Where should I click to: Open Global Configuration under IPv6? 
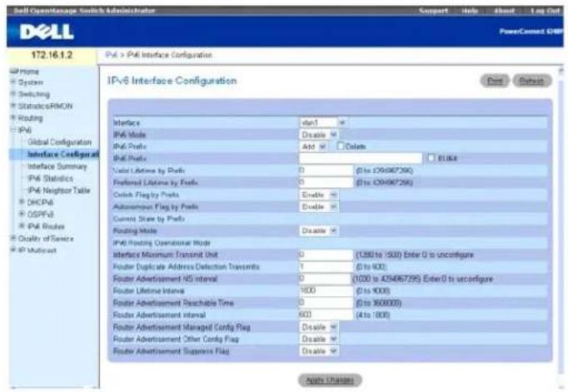[59, 141]
